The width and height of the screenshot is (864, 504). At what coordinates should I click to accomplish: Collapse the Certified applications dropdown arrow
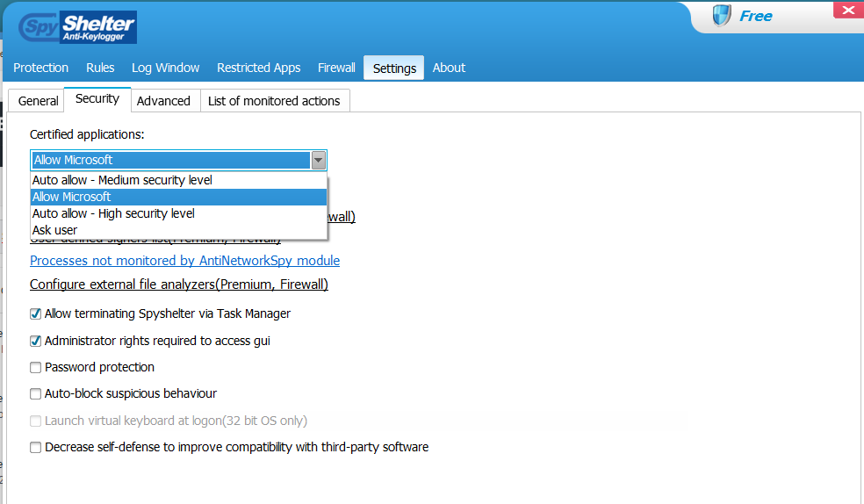(318, 161)
